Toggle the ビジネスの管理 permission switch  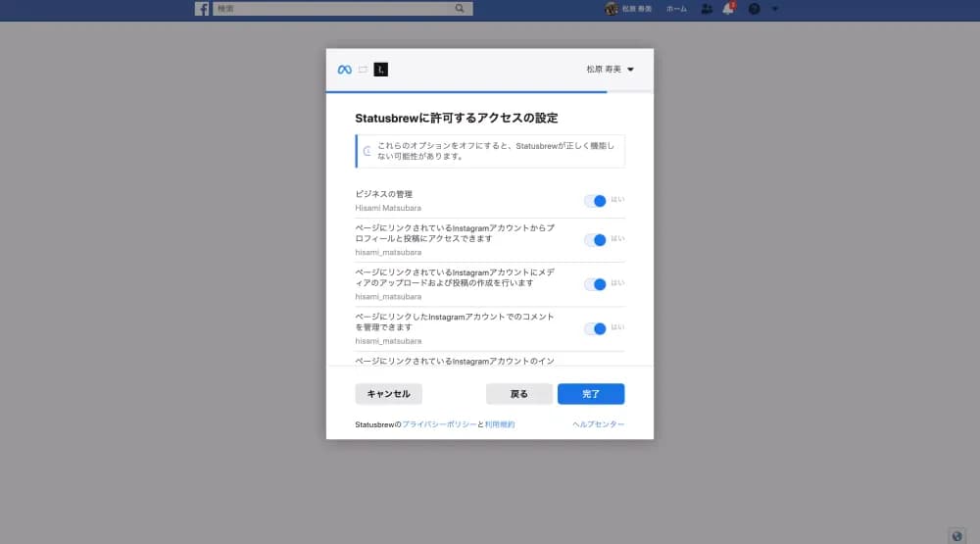pyautogui.click(x=595, y=201)
